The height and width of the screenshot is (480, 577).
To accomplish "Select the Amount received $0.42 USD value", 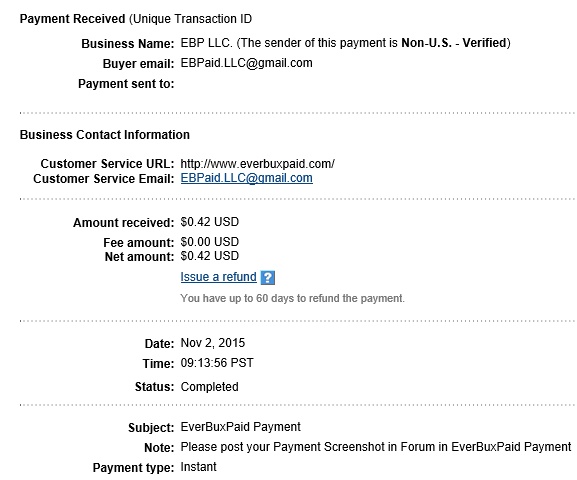I will point(210,222).
